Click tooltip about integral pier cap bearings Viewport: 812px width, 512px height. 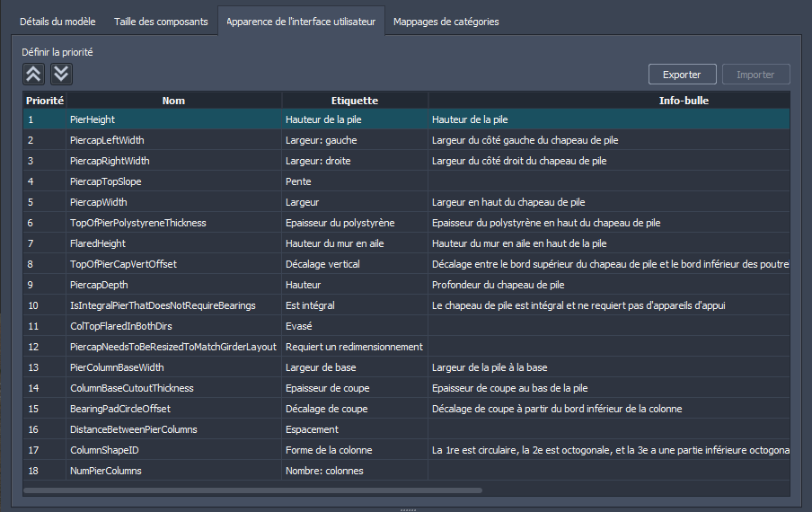(x=609, y=305)
